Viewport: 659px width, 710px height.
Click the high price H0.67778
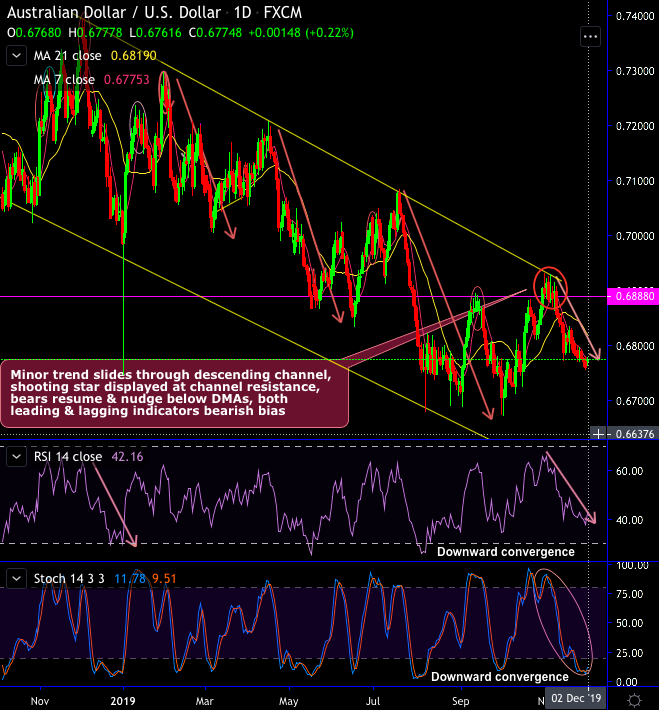pyautogui.click(x=95, y=33)
